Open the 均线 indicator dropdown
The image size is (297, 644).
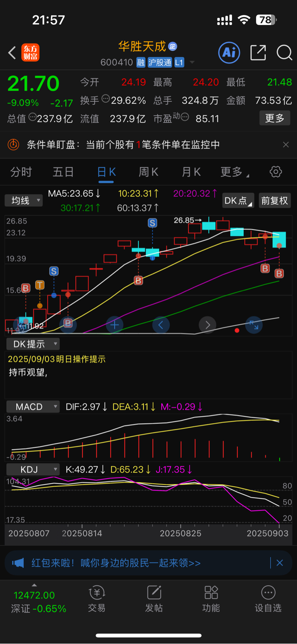(x=24, y=200)
